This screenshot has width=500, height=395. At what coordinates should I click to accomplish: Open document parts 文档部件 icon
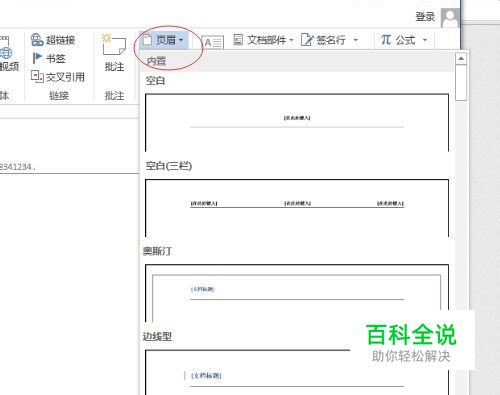click(238, 40)
